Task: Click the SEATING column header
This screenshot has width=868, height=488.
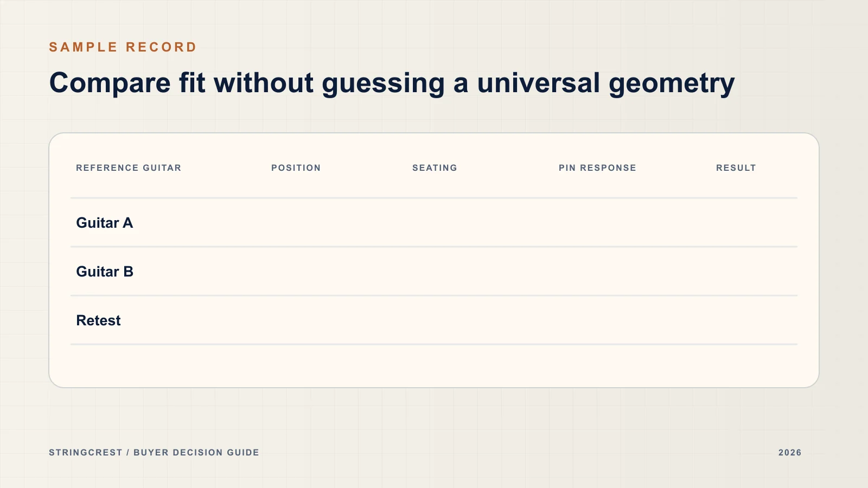Action: point(435,168)
